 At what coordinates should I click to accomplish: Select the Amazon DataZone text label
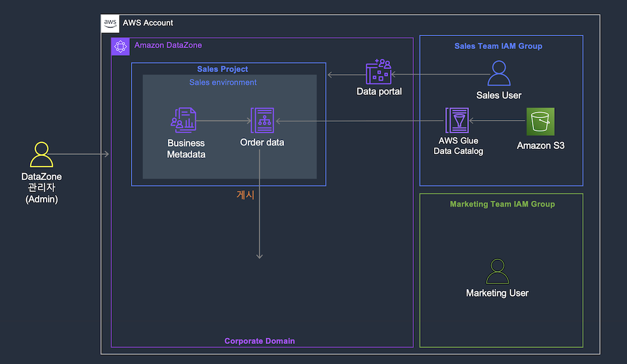pos(168,45)
